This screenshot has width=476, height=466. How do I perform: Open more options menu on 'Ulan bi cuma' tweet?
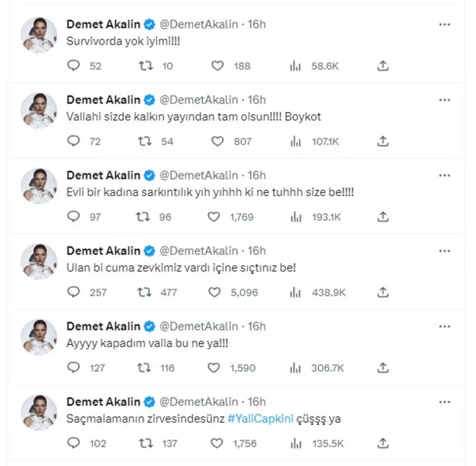(x=444, y=251)
